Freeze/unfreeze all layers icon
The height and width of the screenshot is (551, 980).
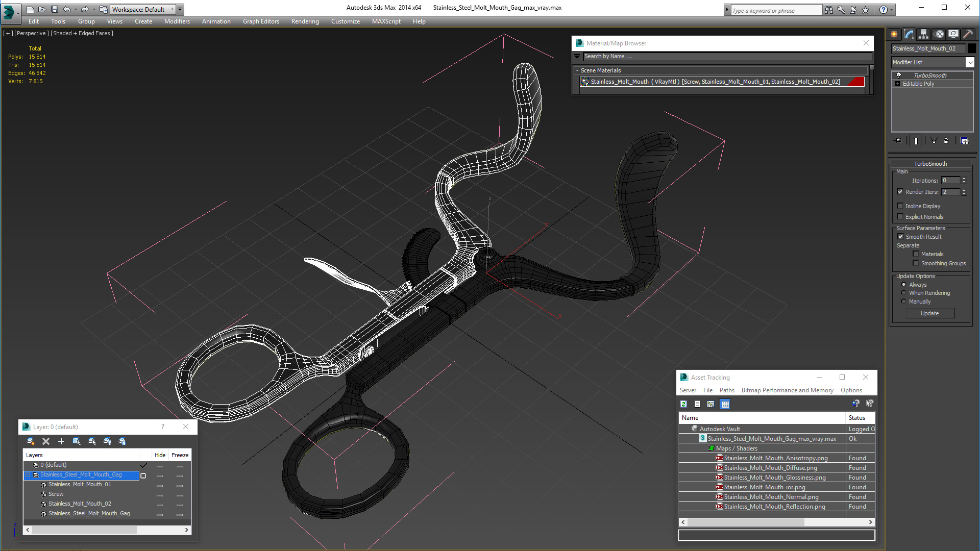(122, 441)
